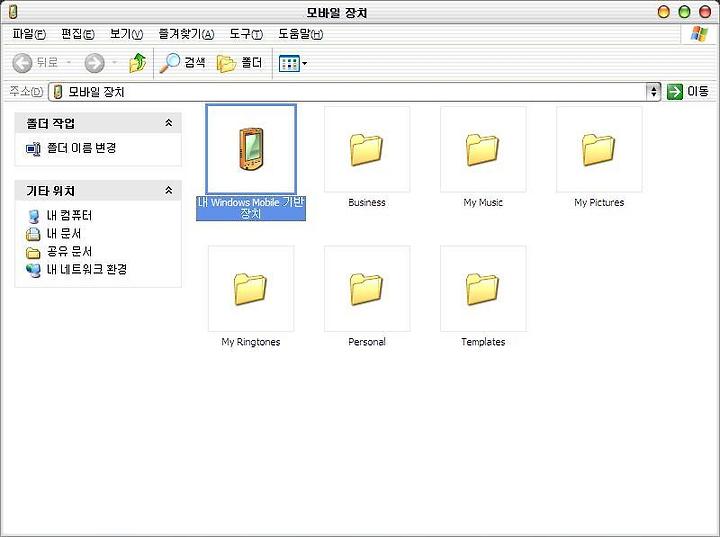Click the 검색 label text

coord(195,62)
